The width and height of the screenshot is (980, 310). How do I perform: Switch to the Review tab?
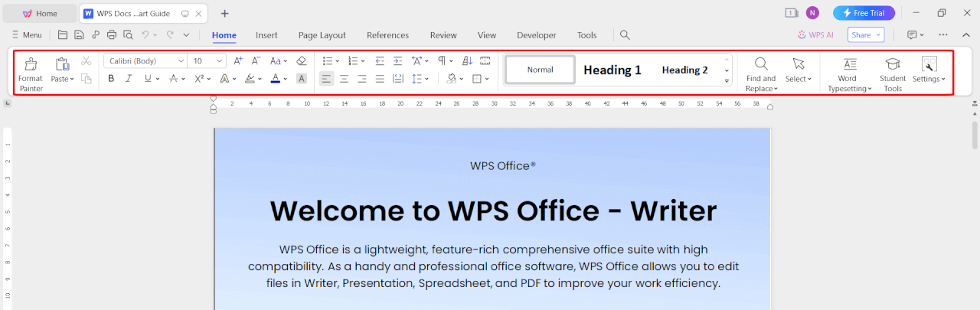[x=443, y=35]
